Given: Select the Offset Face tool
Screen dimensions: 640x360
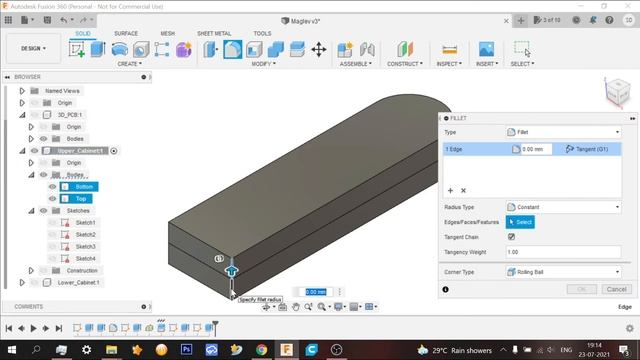Looking at the screenshot, I should [297, 50].
